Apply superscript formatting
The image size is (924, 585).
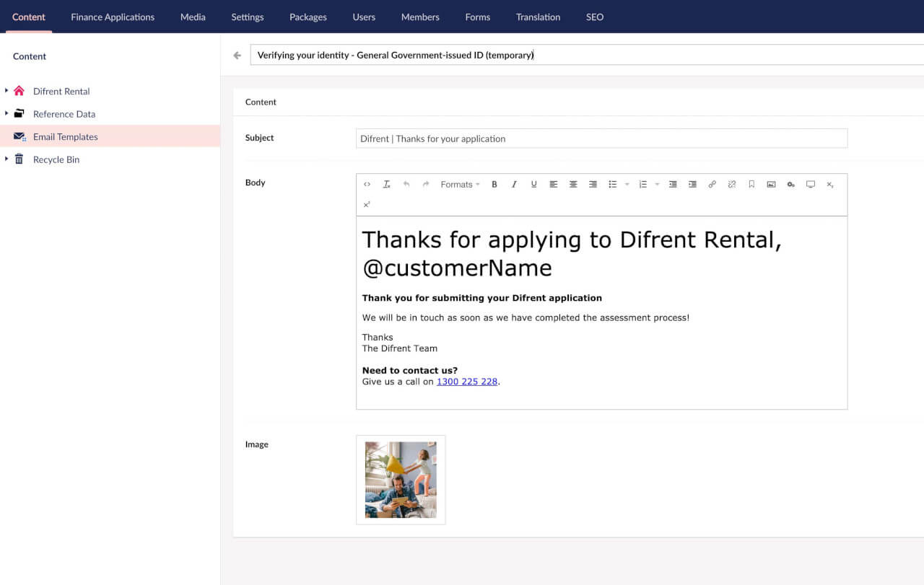click(367, 204)
